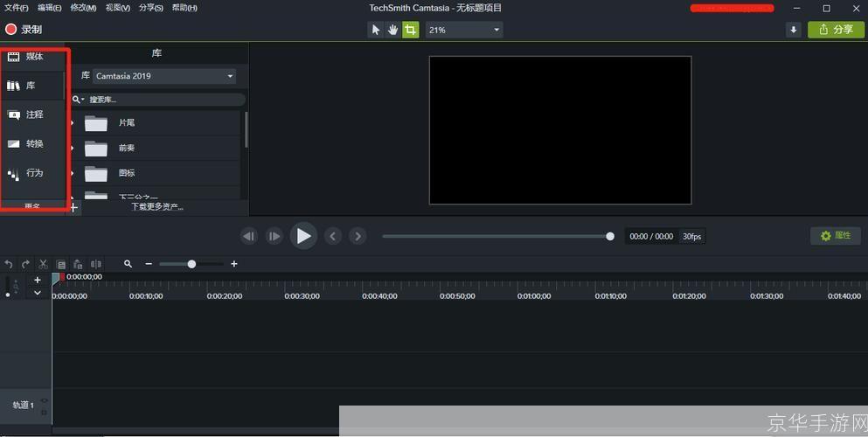Click the Copy icon in timeline toolbar
The height and width of the screenshot is (437, 868).
click(x=61, y=265)
